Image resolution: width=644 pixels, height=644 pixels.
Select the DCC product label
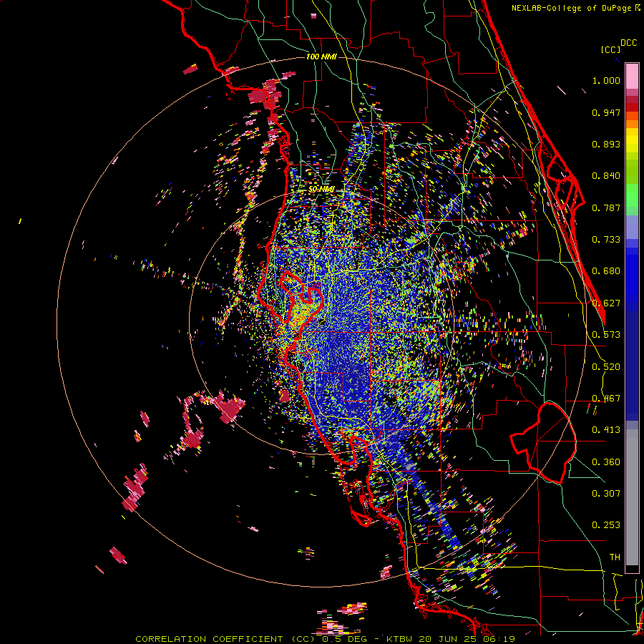coord(628,43)
